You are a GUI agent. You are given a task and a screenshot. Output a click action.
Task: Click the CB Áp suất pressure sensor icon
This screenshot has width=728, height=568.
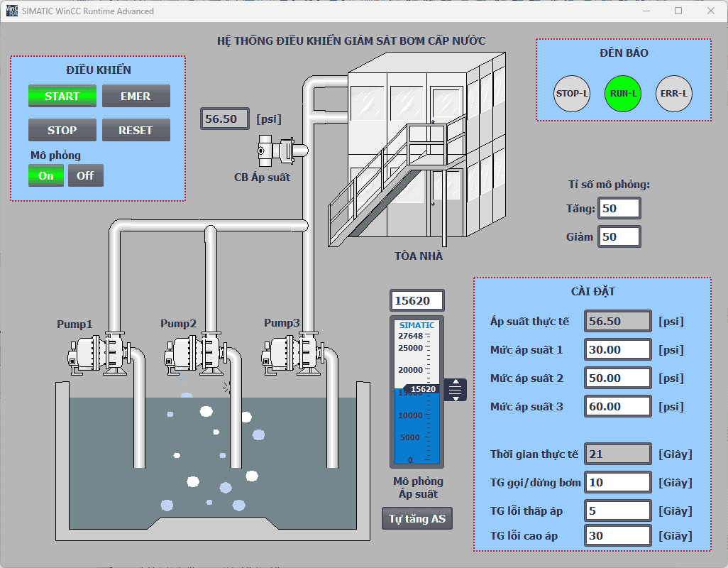pyautogui.click(x=282, y=151)
